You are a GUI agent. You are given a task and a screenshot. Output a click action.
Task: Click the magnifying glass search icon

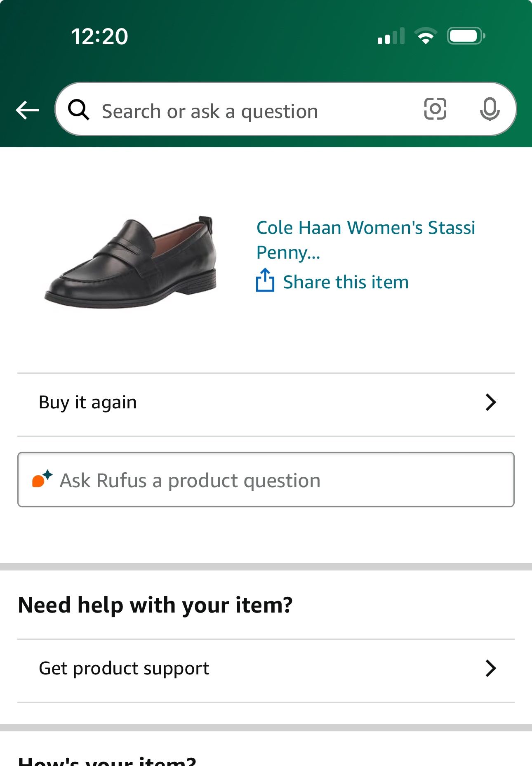click(78, 110)
